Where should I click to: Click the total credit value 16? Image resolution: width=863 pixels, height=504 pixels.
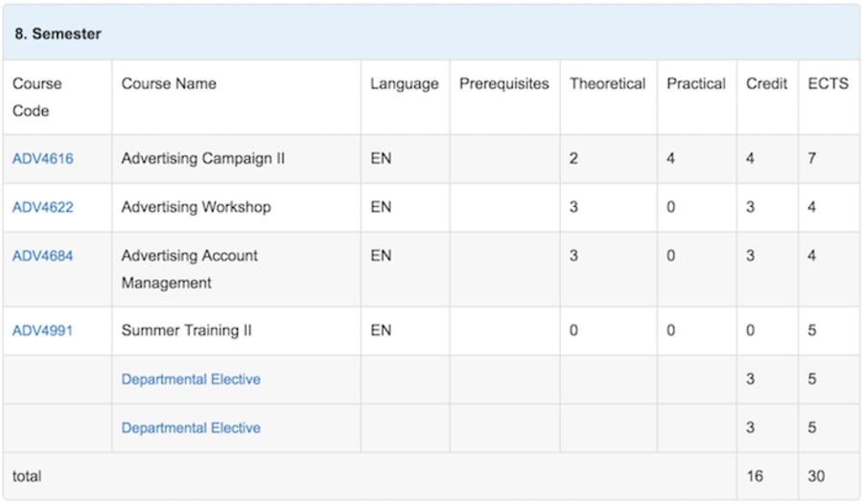(x=755, y=476)
